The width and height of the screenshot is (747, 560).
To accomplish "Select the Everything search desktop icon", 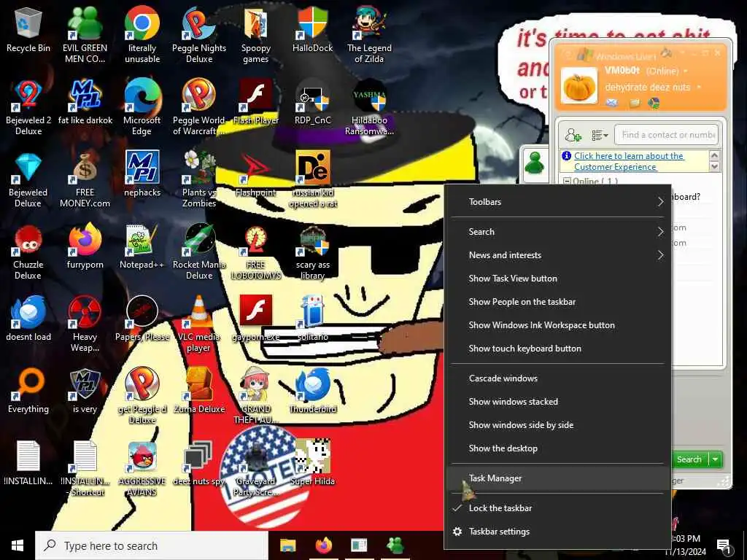I will [28, 391].
